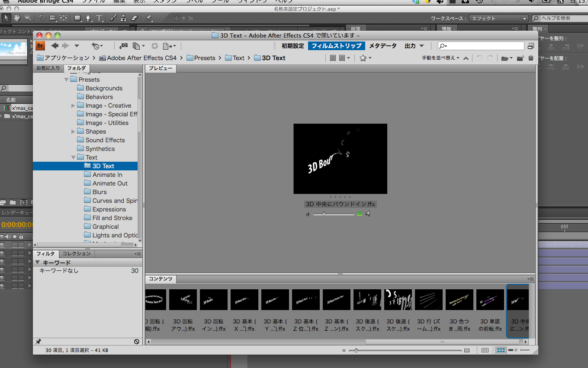Open the Output document-arrow dropdown
This screenshot has width=588, height=368.
click(170, 46)
